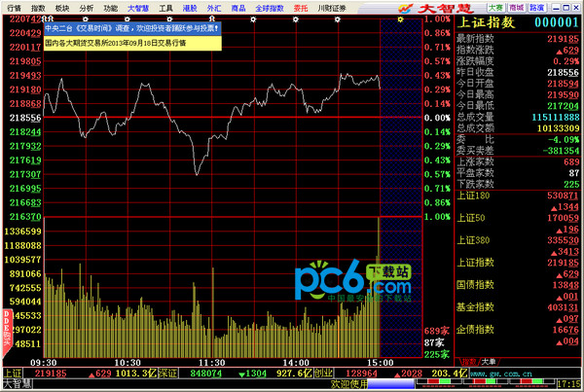Screen dimensions: 584x392
Task: Select the 基金指数 row in the index list
Action: coord(518,313)
